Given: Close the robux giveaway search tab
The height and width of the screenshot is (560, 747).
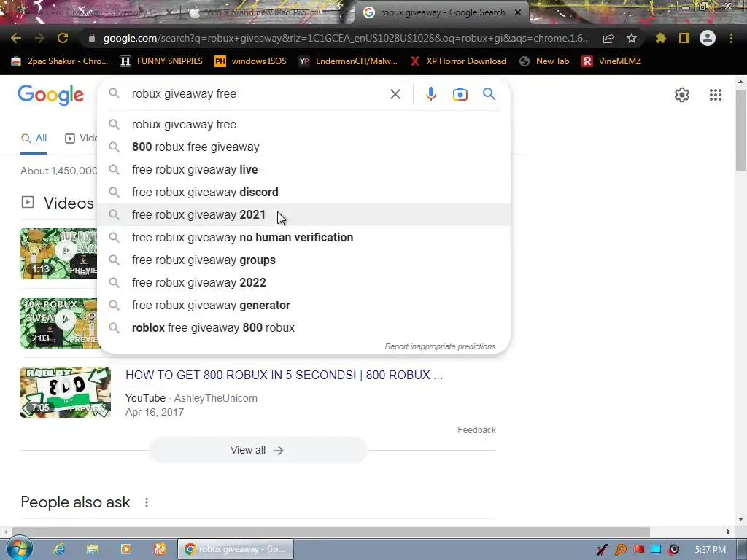Looking at the screenshot, I should pos(518,12).
